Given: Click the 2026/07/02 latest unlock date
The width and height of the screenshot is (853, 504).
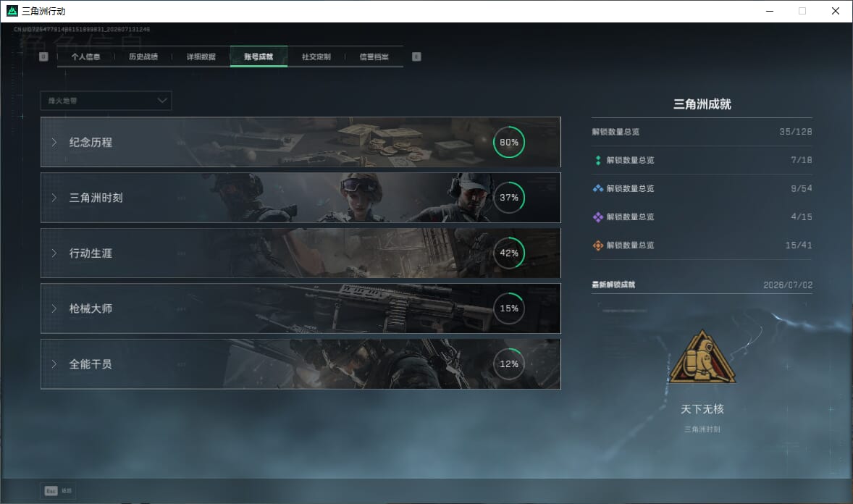Looking at the screenshot, I should coord(788,285).
